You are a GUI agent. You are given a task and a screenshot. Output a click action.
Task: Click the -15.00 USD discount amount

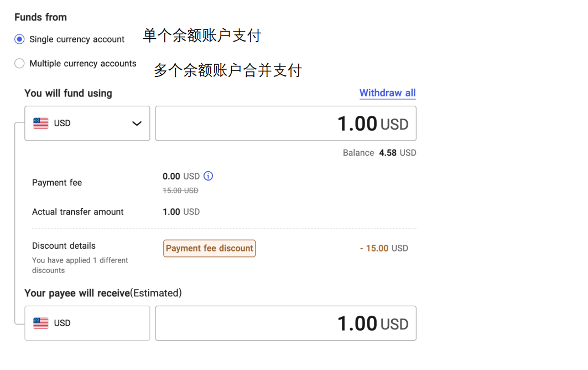tap(384, 248)
